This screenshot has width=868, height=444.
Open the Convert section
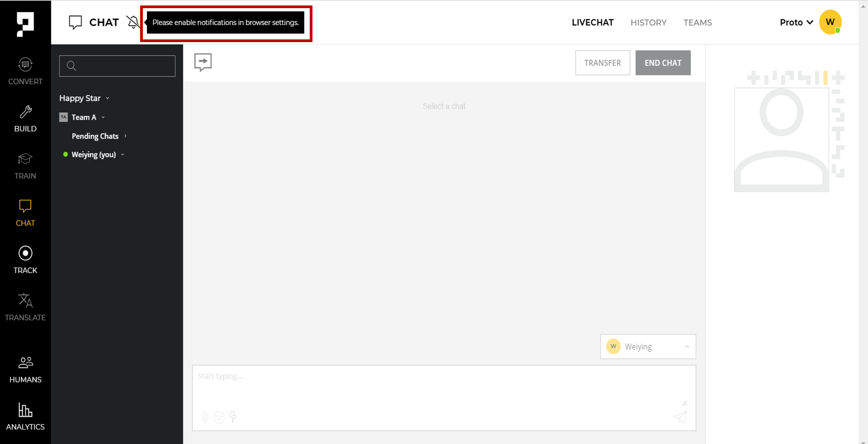click(25, 71)
